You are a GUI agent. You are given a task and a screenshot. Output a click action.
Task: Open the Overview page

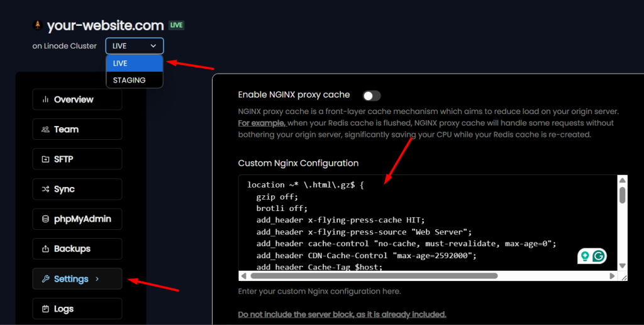click(77, 100)
